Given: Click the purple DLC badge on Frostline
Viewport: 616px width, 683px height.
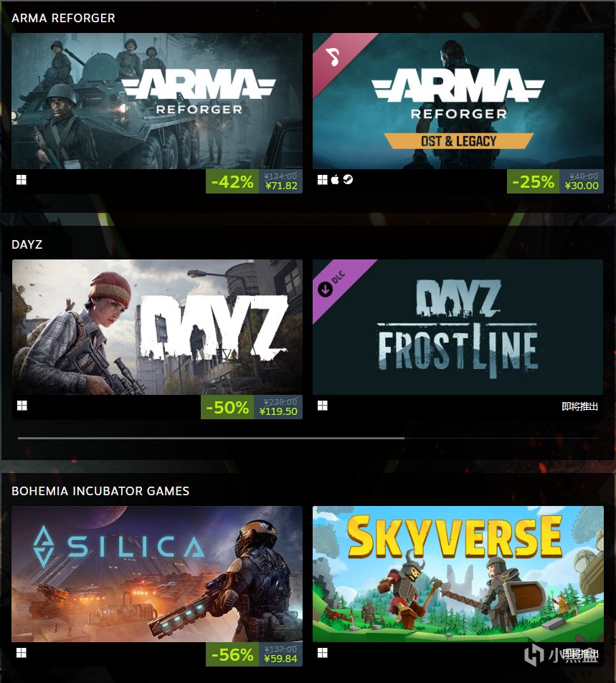Looking at the screenshot, I should (332, 284).
